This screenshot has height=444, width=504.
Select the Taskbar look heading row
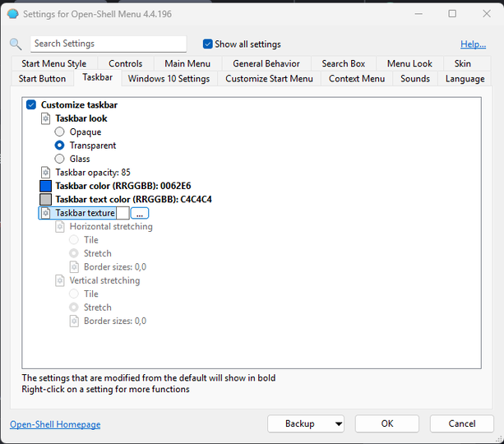pyautogui.click(x=81, y=118)
